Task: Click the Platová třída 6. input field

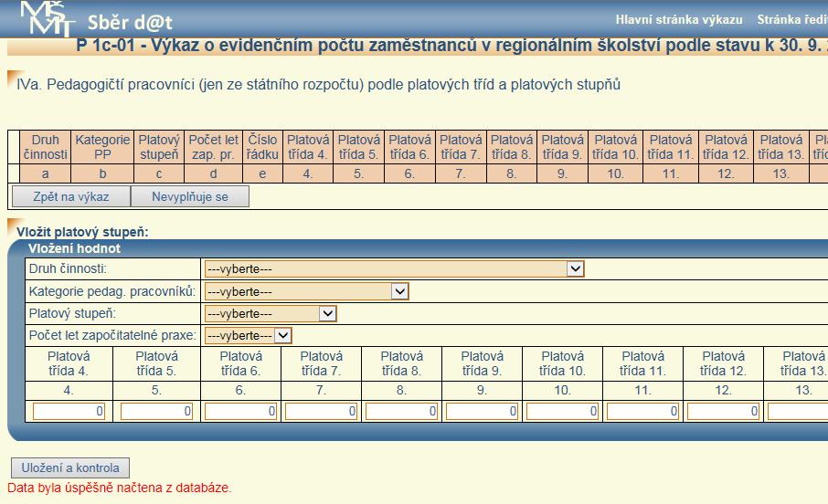Action: point(240,411)
